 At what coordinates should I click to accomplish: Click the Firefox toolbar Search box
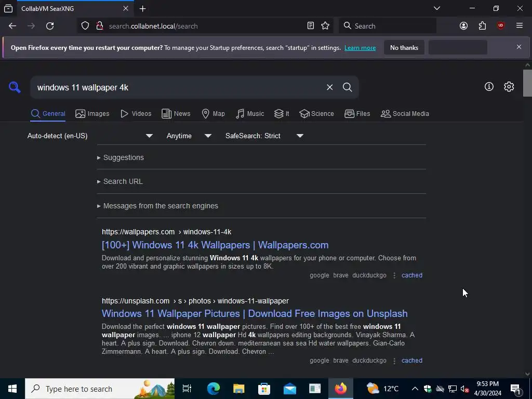pos(388,26)
